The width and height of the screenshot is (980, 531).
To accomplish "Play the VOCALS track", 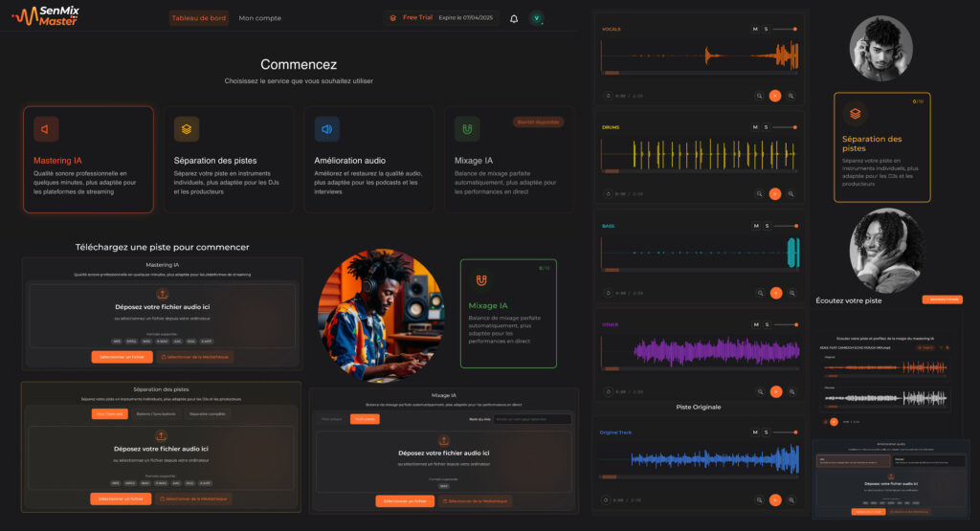I will click(775, 96).
